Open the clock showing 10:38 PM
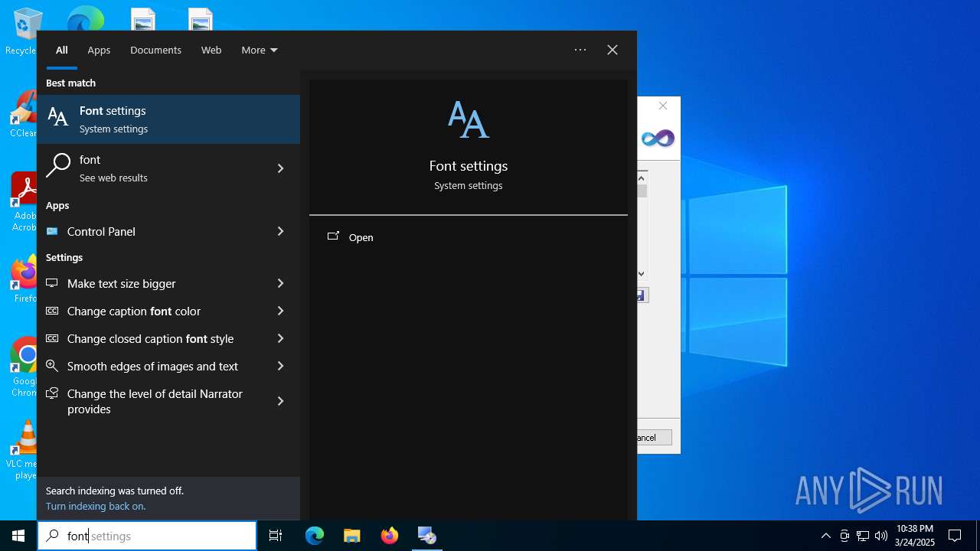The height and width of the screenshot is (551, 980). pos(915,536)
